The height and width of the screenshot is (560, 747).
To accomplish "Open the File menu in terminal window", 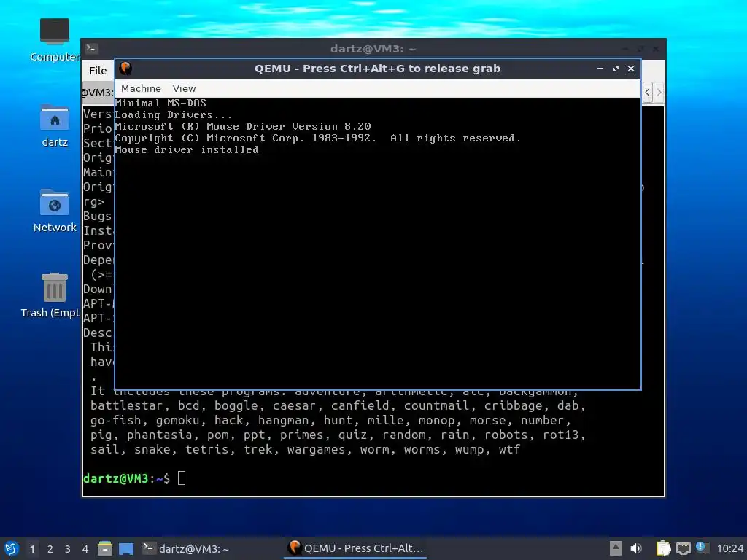I will pyautogui.click(x=98, y=71).
